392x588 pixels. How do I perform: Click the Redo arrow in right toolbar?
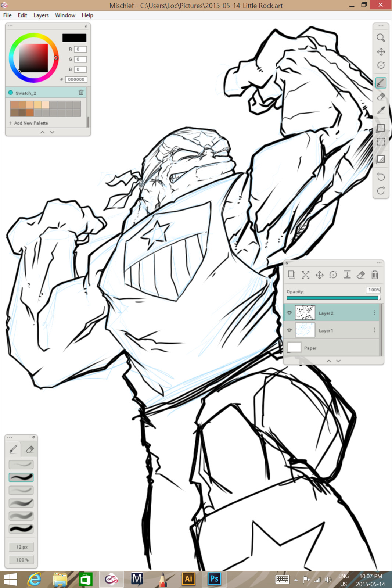(381, 190)
